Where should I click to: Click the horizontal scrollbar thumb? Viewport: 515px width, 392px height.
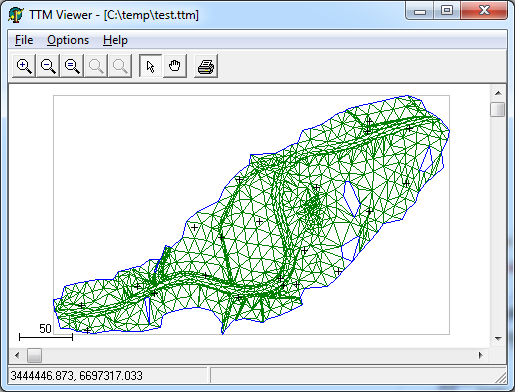click(x=34, y=355)
